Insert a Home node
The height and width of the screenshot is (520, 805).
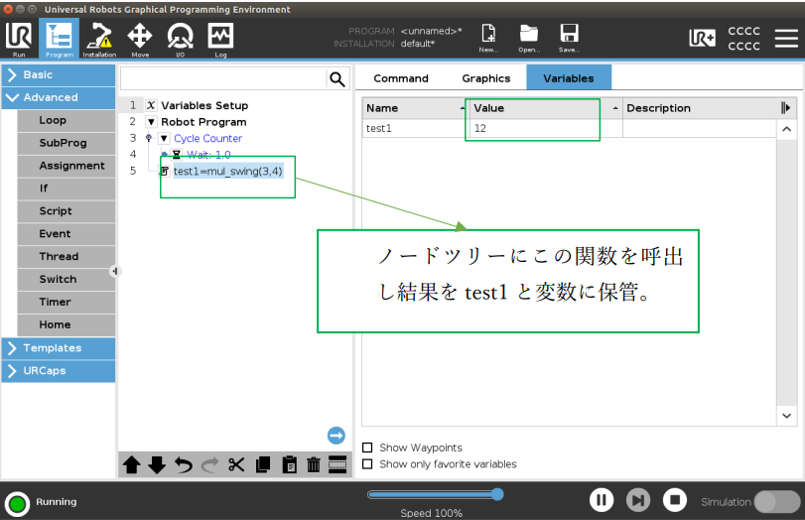[x=66, y=325]
